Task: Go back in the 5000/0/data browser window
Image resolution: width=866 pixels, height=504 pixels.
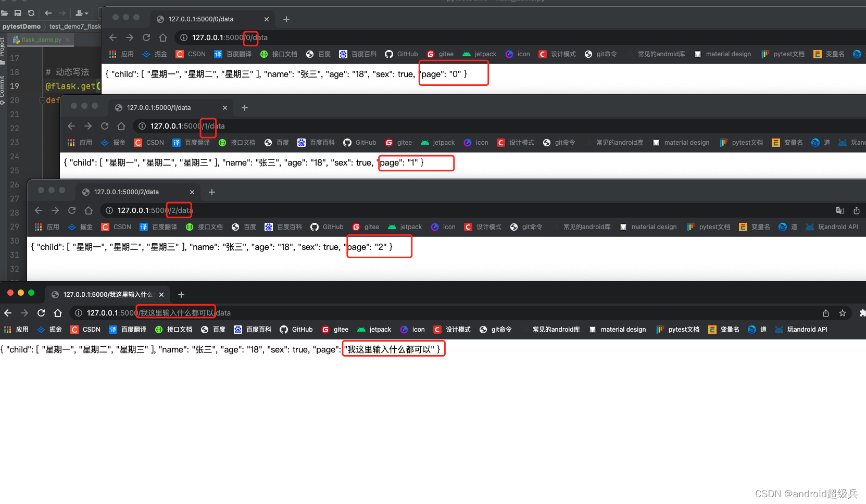Action: (113, 37)
